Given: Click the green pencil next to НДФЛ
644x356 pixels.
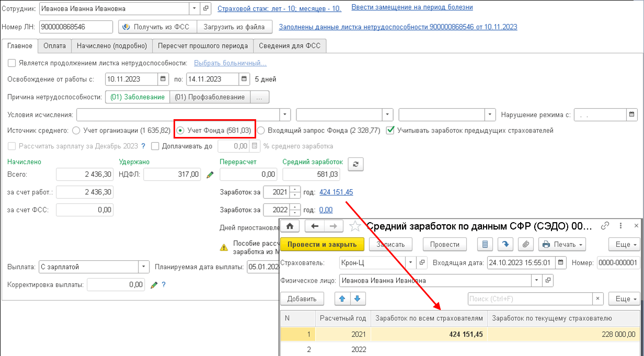Looking at the screenshot, I should (x=210, y=175).
